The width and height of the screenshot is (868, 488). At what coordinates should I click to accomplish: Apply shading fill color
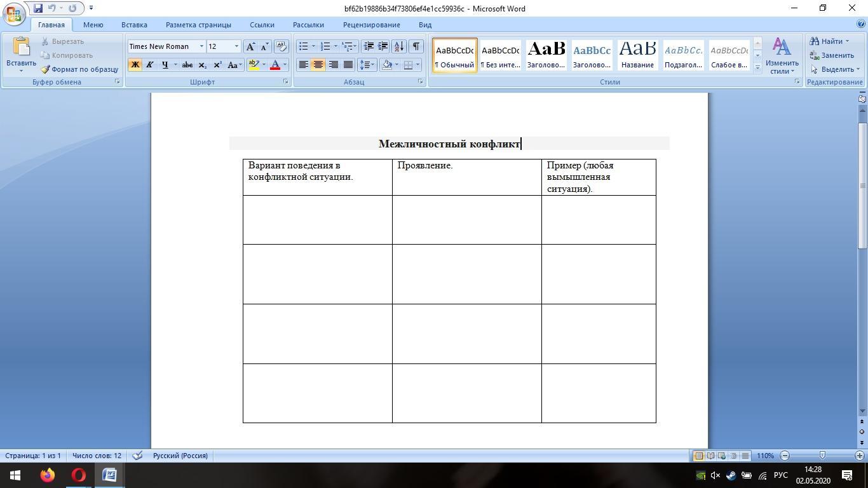click(386, 65)
